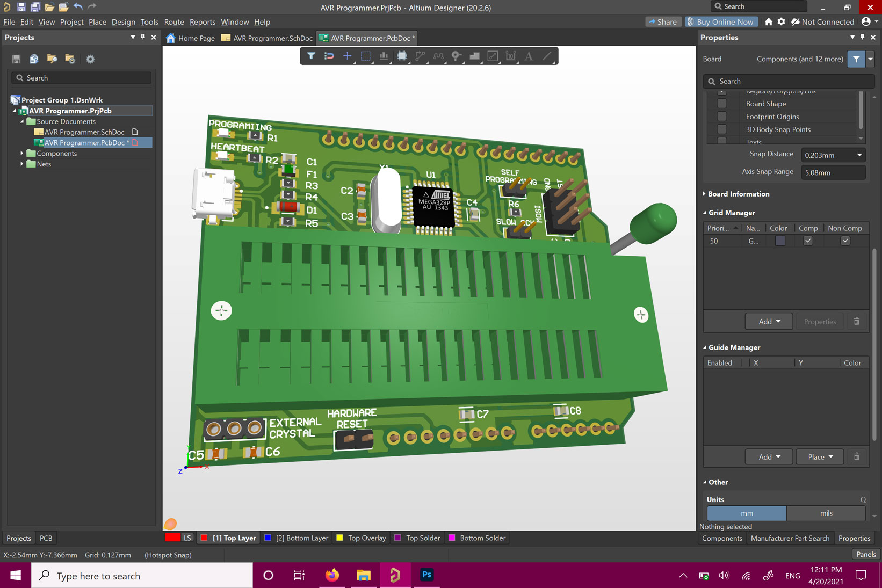Open Snap Distance dropdown
Screen dimensions: 882x588
tap(859, 155)
